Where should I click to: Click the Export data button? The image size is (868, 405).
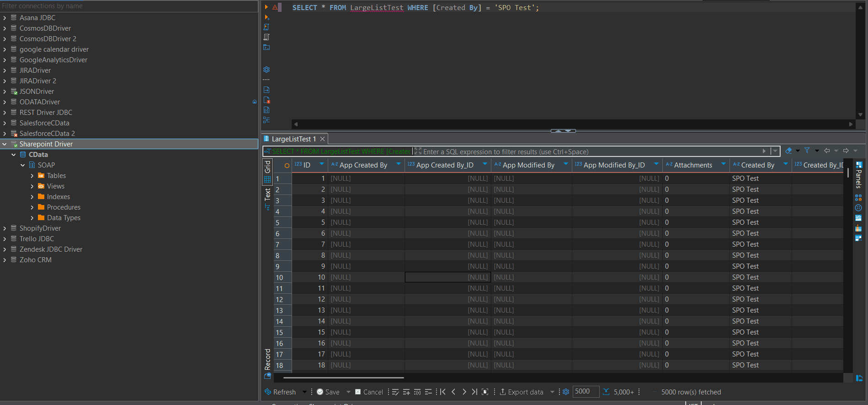click(x=522, y=392)
